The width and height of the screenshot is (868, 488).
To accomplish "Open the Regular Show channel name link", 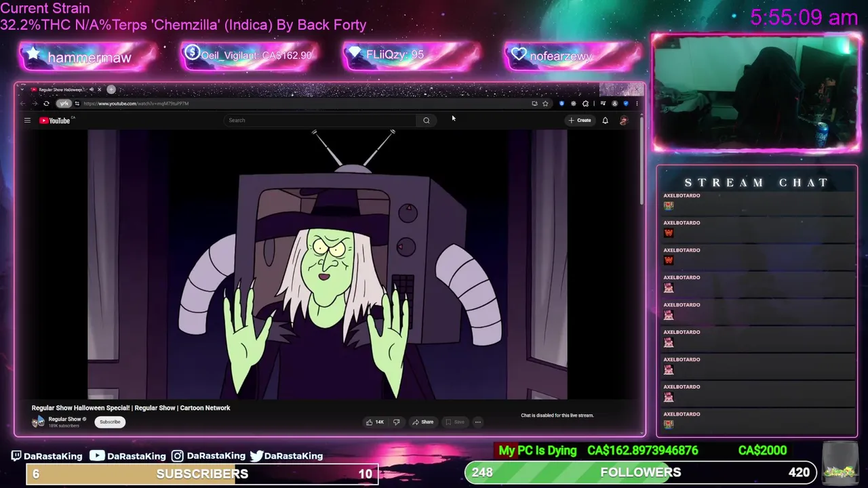I will click(x=64, y=419).
